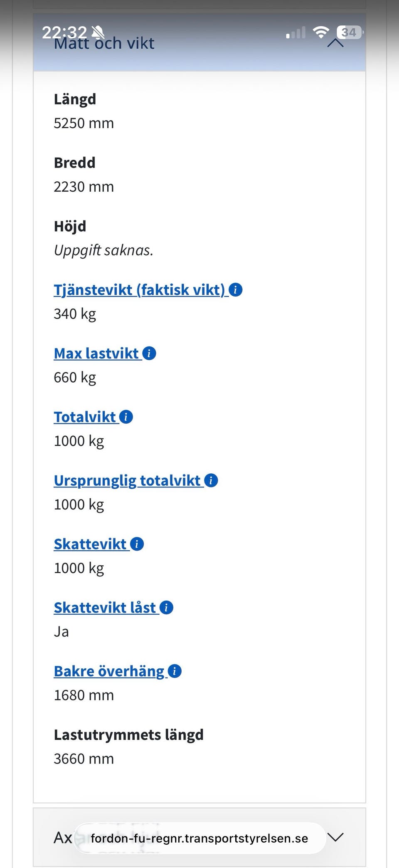This screenshot has width=399, height=868.
Task: Tap the Wi-Fi status icon
Action: click(x=321, y=32)
